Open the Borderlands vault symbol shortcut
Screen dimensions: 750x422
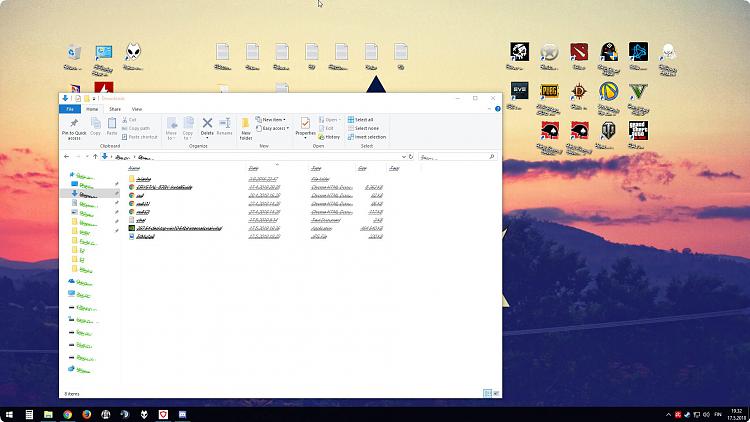coord(608,91)
